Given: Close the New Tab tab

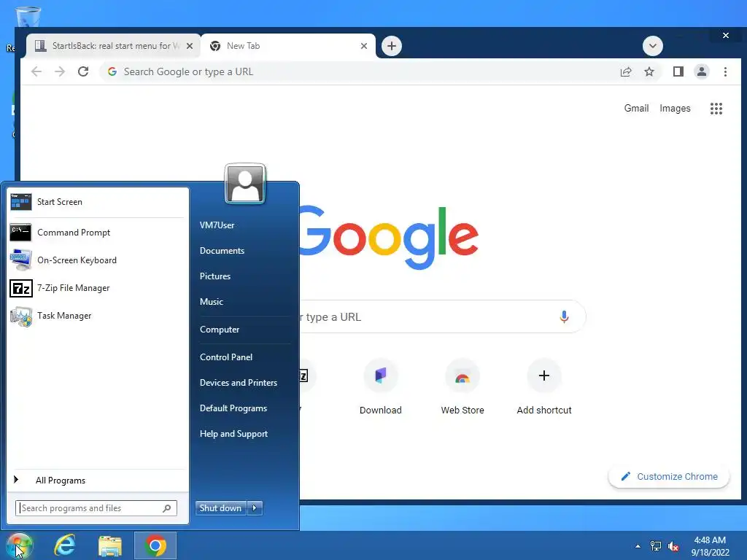Looking at the screenshot, I should point(364,46).
